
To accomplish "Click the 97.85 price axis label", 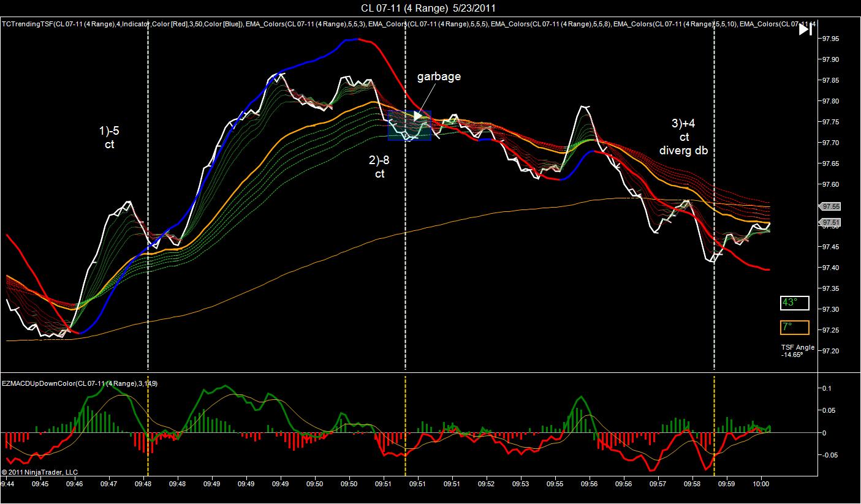I will click(x=830, y=80).
